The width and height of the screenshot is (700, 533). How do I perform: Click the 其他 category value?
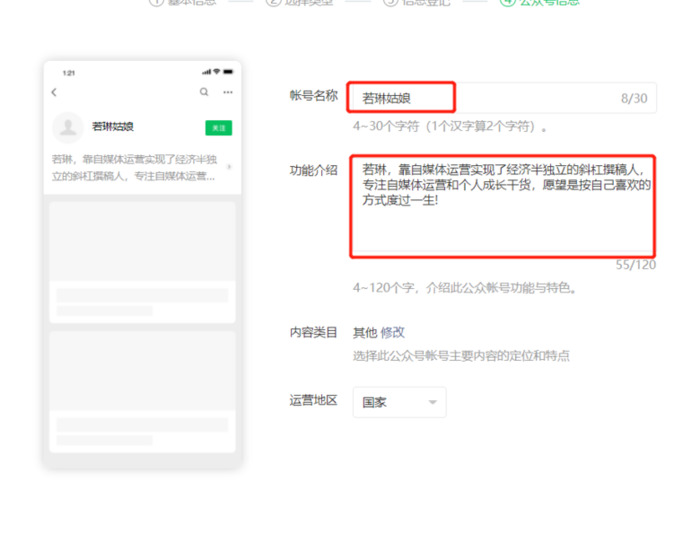tap(365, 333)
